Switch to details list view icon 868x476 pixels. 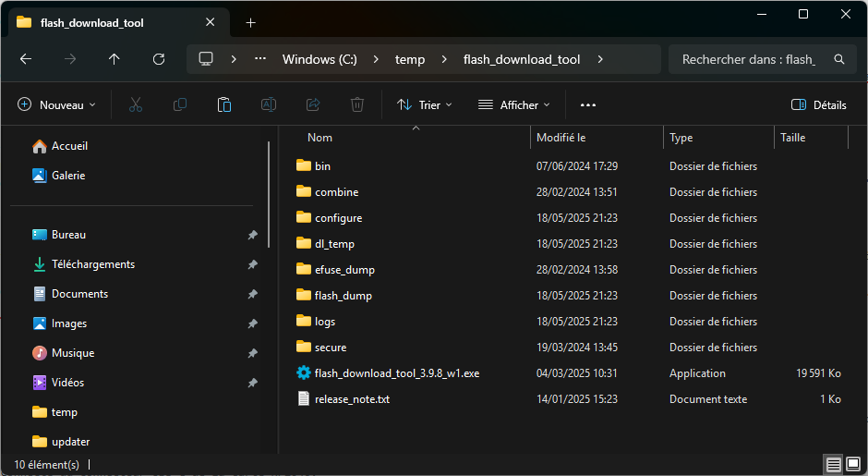point(833,464)
